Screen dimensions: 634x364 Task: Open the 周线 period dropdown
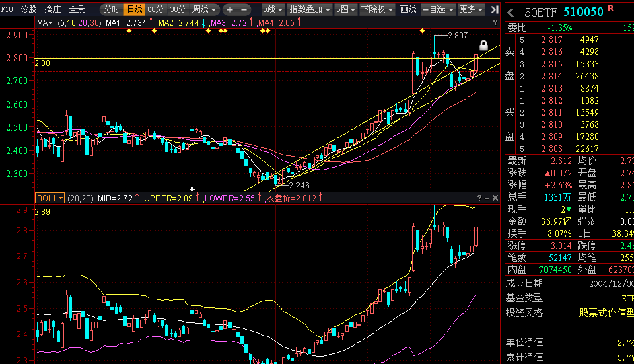coord(204,9)
